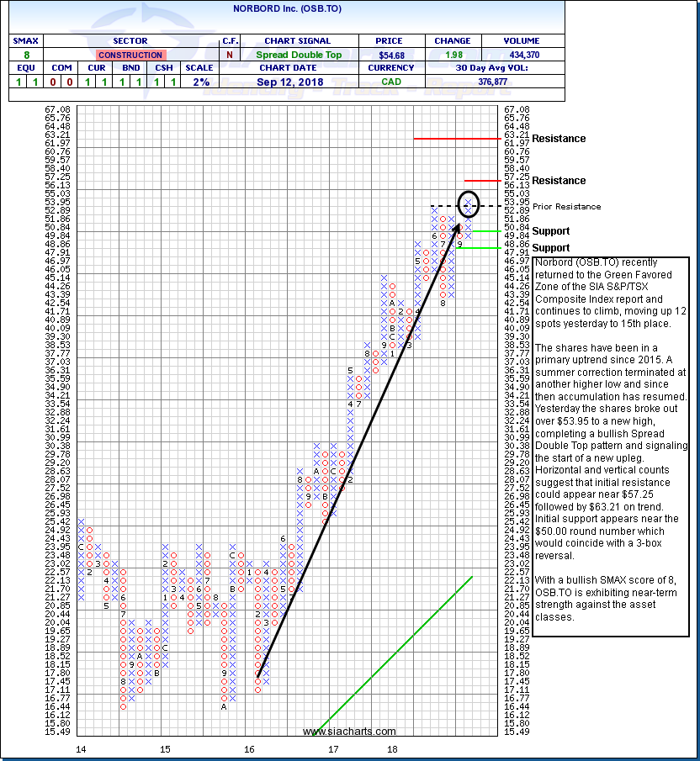Click the C.F. indicator N
The image size is (700, 761).
[229, 55]
